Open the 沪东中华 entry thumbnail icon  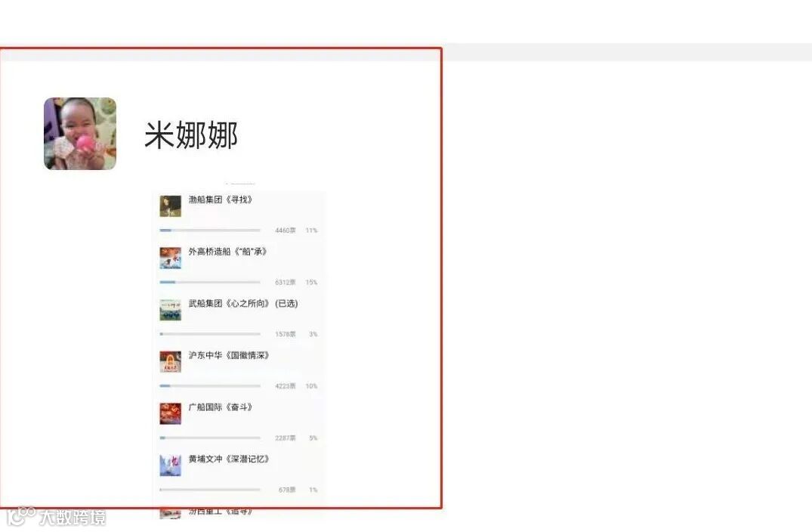[x=171, y=361]
